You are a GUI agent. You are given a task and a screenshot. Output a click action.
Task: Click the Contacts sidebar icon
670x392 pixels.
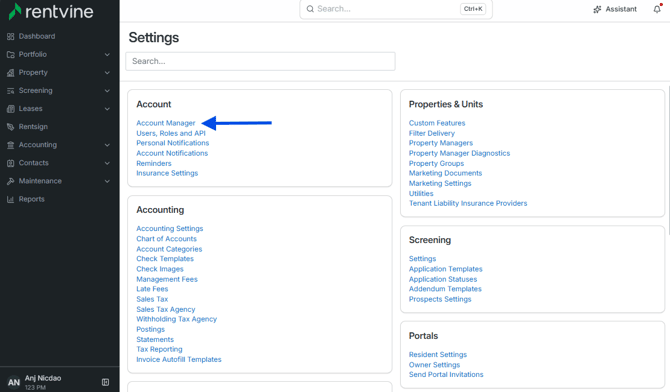pos(11,163)
